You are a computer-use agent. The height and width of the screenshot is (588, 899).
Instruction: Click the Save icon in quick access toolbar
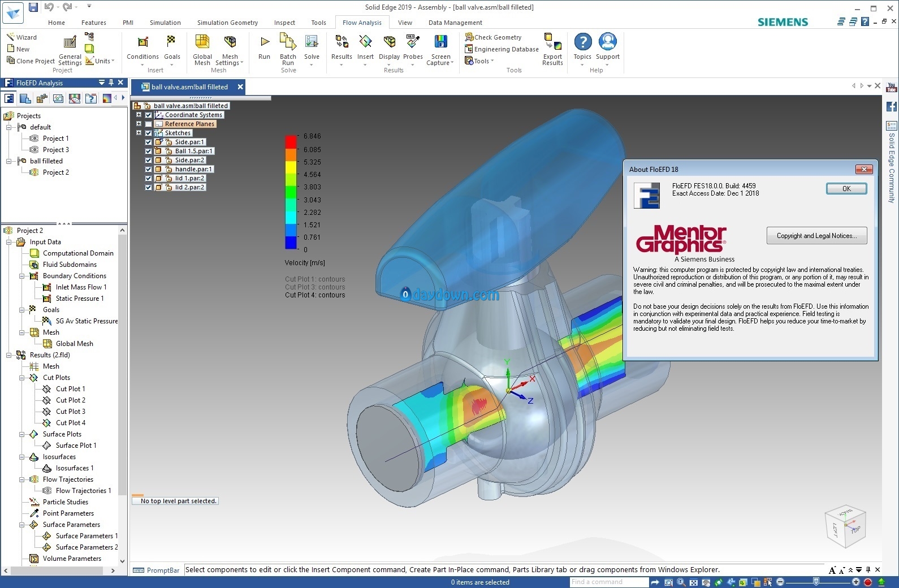pyautogui.click(x=33, y=7)
